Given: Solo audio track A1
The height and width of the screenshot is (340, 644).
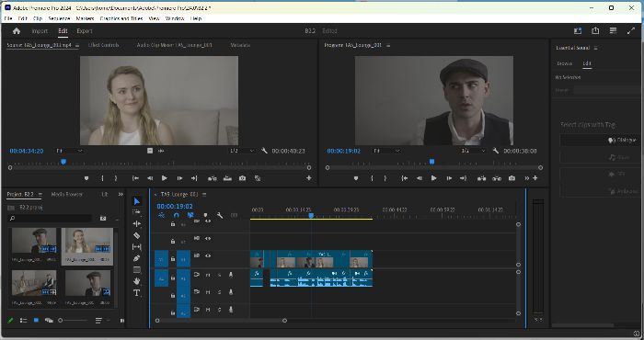Looking at the screenshot, I should (x=219, y=275).
